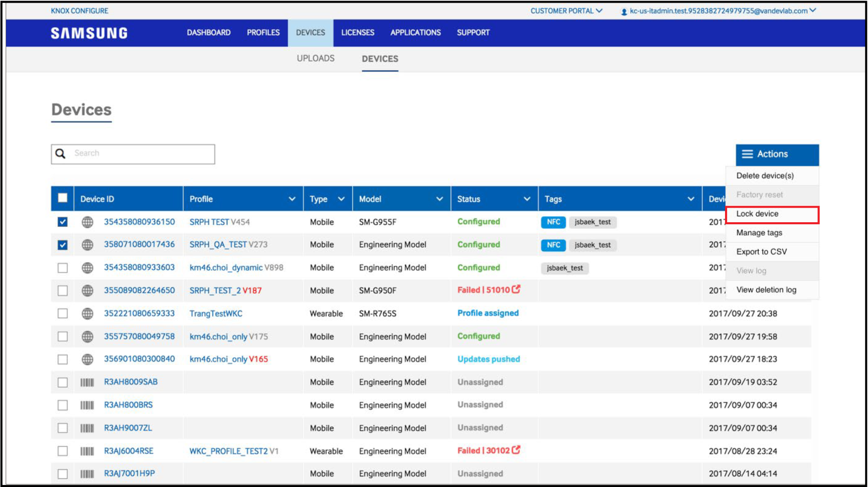
Task: Select Export to CSV from Actions menu
Action: 772,252
